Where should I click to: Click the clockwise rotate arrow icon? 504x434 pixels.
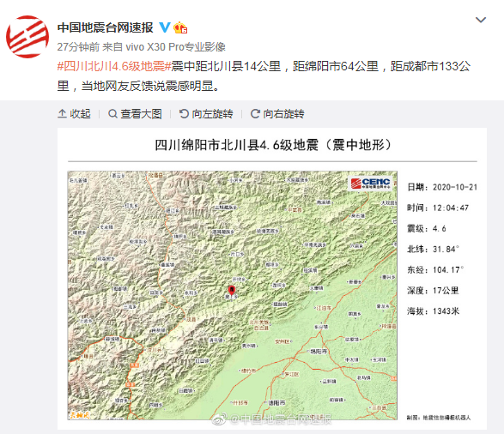click(x=255, y=113)
